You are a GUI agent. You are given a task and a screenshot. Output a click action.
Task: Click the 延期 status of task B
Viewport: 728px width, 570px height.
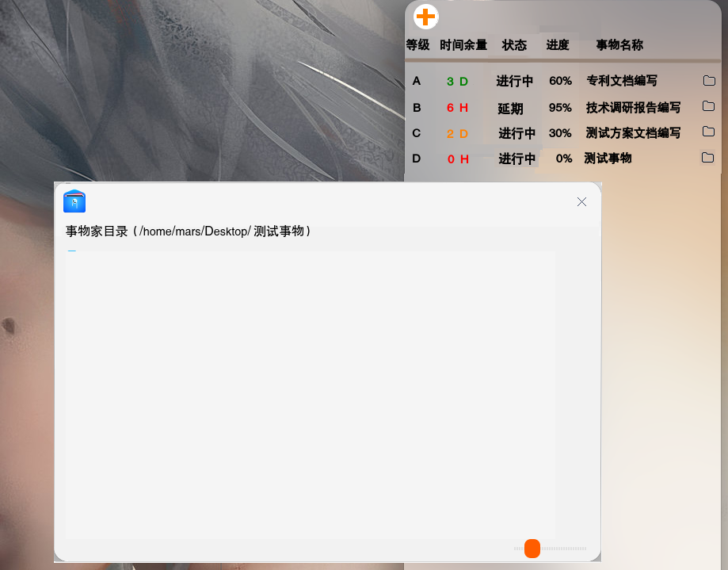[x=510, y=109]
